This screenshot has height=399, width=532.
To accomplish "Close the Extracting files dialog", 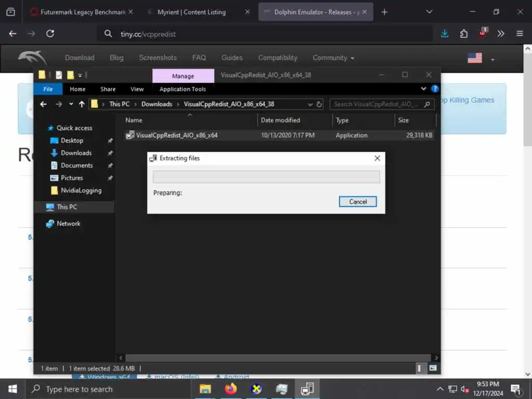I will [x=377, y=158].
